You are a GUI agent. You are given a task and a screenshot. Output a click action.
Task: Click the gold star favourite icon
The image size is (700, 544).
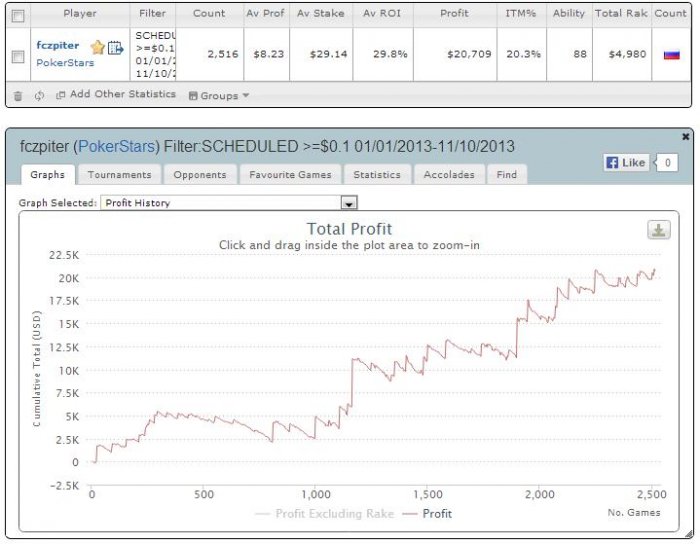pyautogui.click(x=97, y=47)
